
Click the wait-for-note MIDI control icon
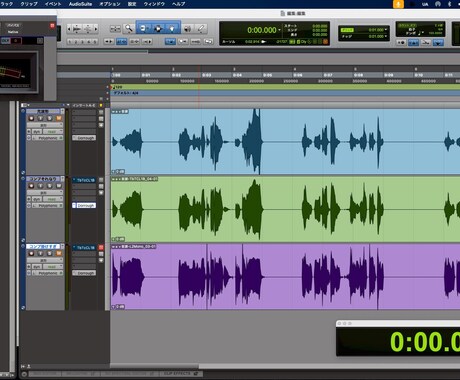401,42
